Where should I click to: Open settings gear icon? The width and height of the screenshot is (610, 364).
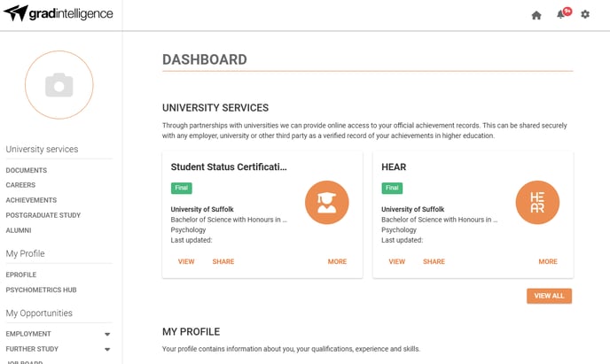pos(585,14)
